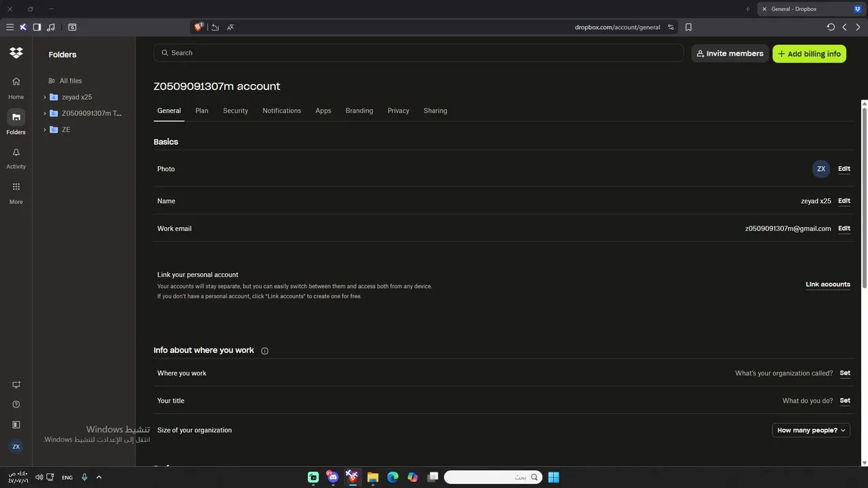
Task: Set Where you work
Action: [845, 373]
